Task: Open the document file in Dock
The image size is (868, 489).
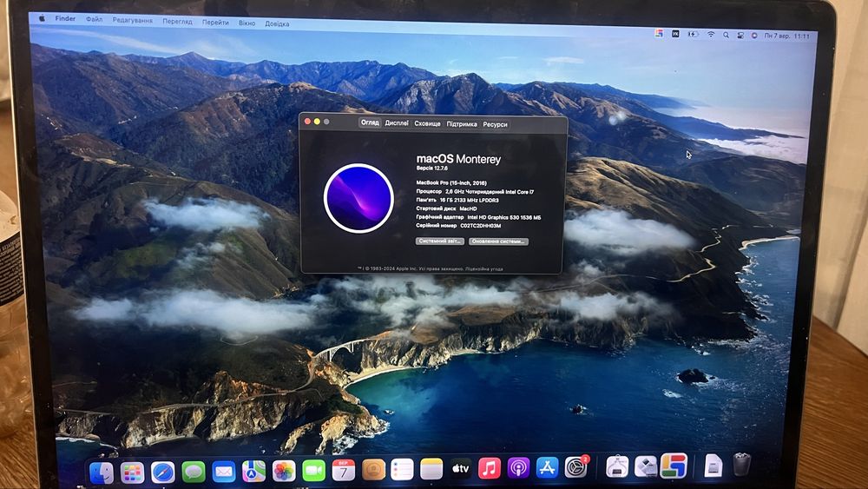Action: pos(713,466)
